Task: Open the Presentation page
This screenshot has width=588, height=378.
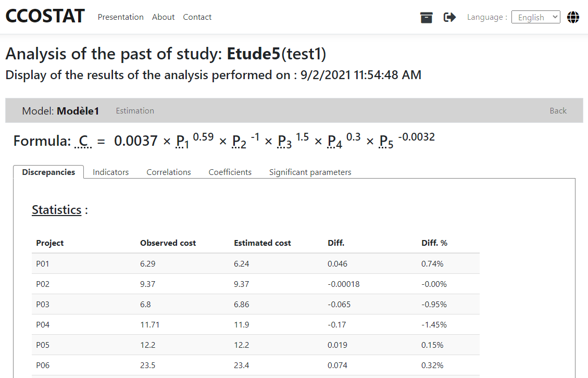Action: coord(120,17)
